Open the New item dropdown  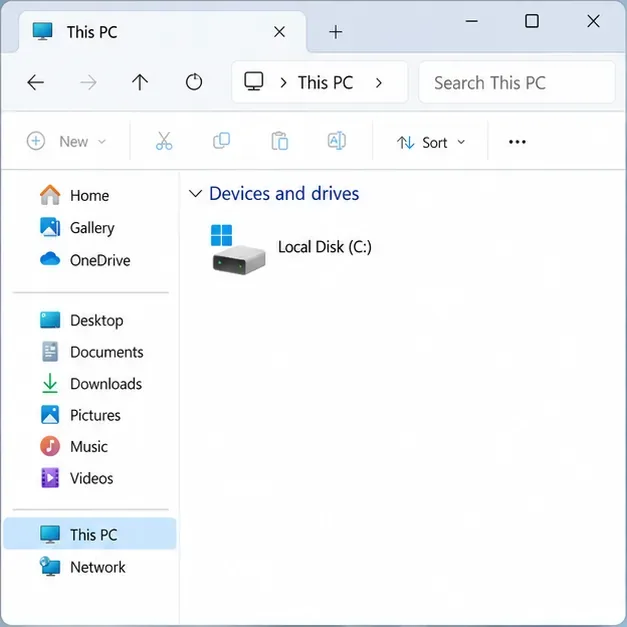click(66, 141)
